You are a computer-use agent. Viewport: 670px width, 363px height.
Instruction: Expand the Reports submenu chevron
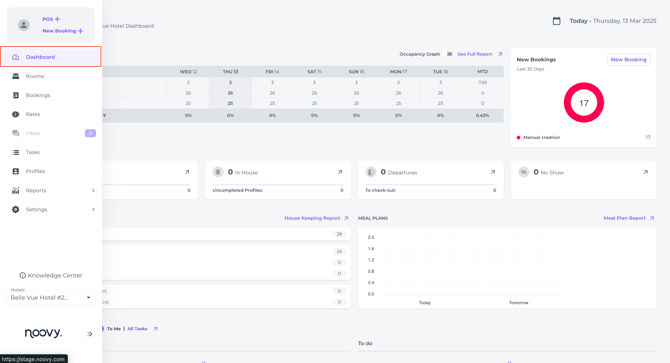tap(93, 190)
